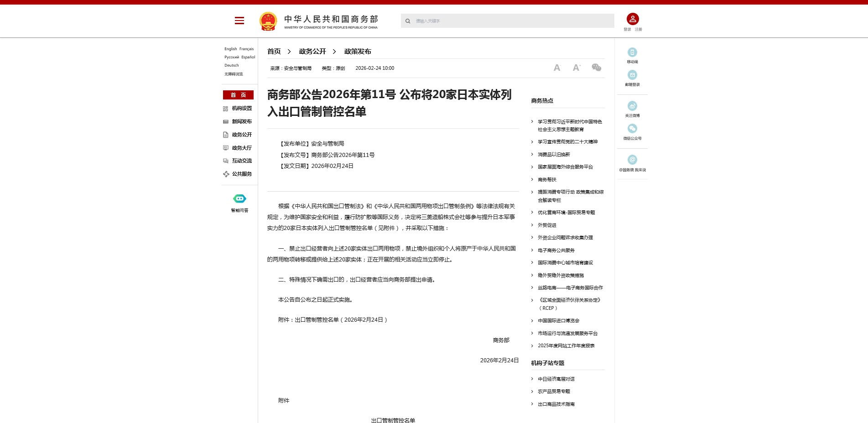Open the 智能问答 chatbot icon
868x423 pixels.
click(239, 199)
